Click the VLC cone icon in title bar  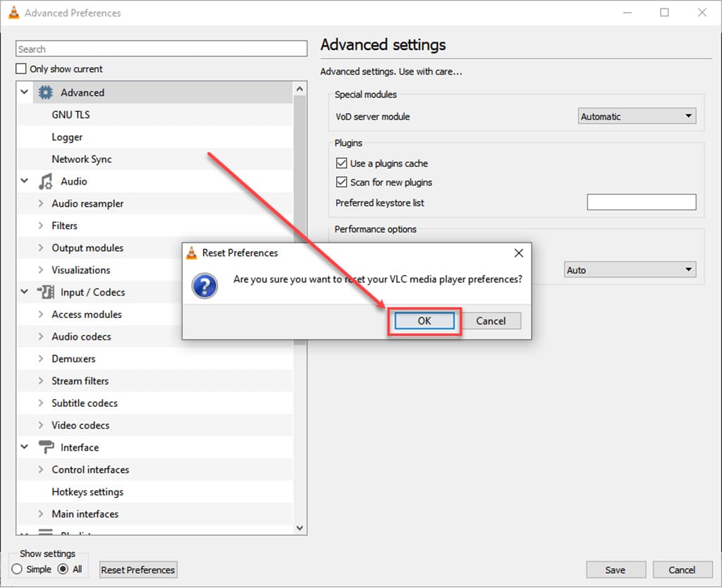tap(14, 13)
